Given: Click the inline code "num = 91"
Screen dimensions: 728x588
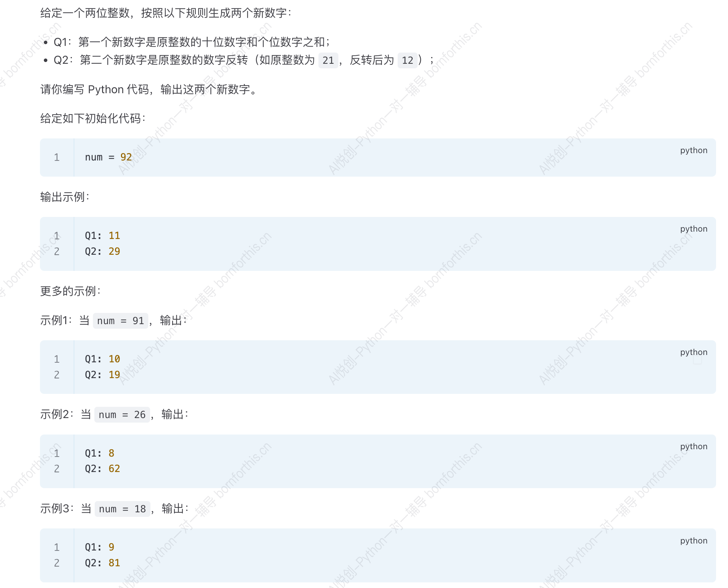Looking at the screenshot, I should 121,321.
